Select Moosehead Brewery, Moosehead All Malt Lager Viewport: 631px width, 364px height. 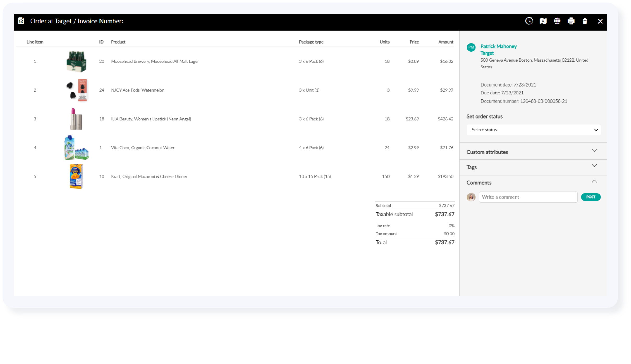tap(155, 61)
